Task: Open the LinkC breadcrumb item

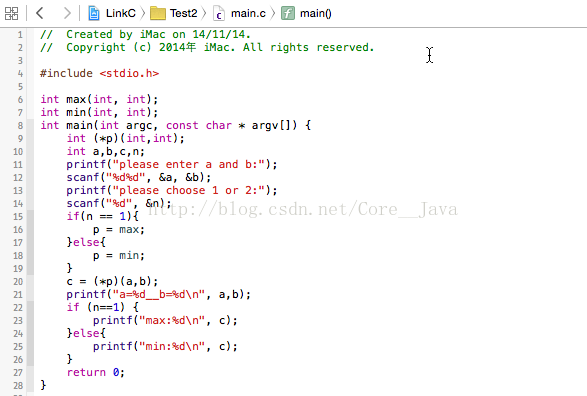Action: click(x=121, y=13)
